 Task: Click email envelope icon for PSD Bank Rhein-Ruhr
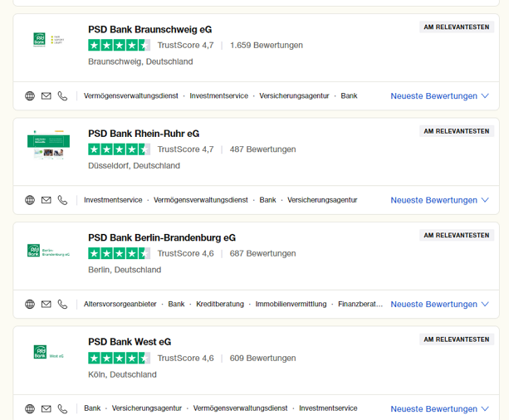[46, 200]
